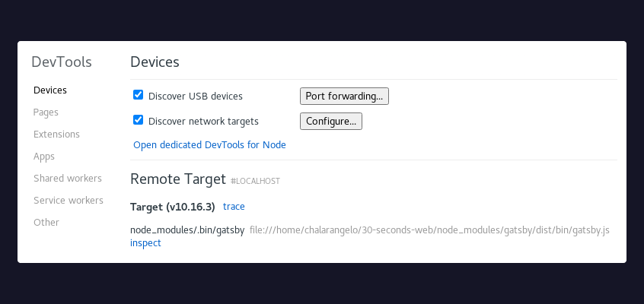Viewport: 644px width, 304px height.
Task: Select Devices in the DevTools sidebar
Action: point(50,90)
